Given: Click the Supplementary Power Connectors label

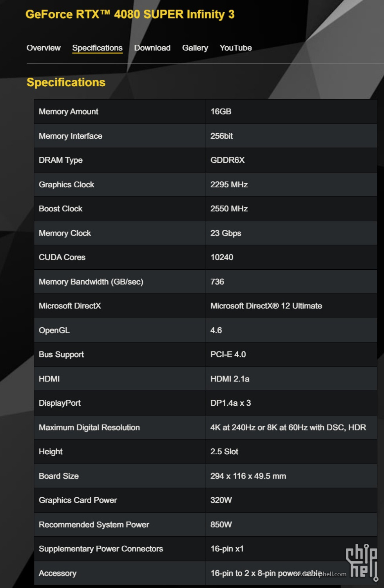Looking at the screenshot, I should click(x=101, y=549).
